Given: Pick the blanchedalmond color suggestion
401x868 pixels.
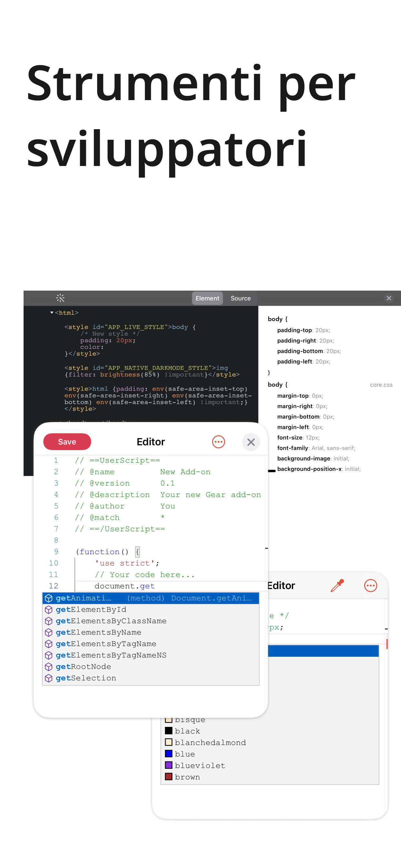Looking at the screenshot, I should click(270, 743).
